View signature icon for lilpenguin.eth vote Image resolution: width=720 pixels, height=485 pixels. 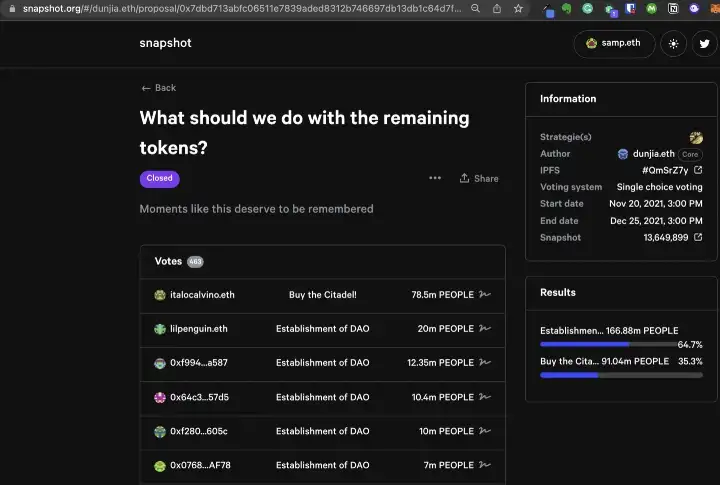(x=485, y=328)
